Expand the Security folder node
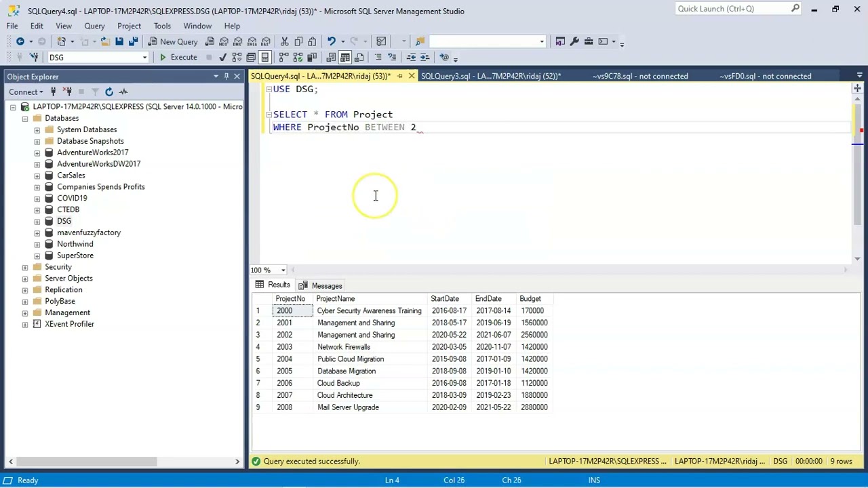The image size is (868, 488). 25,267
